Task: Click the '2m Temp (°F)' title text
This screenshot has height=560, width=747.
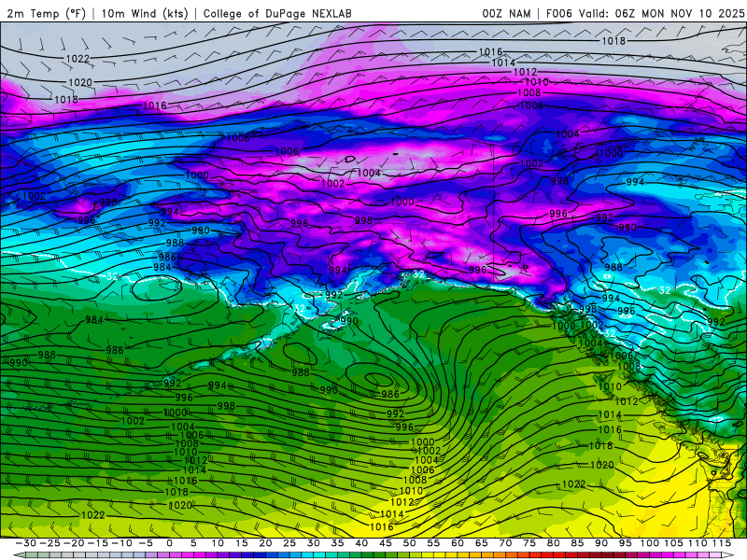Action: (47, 13)
